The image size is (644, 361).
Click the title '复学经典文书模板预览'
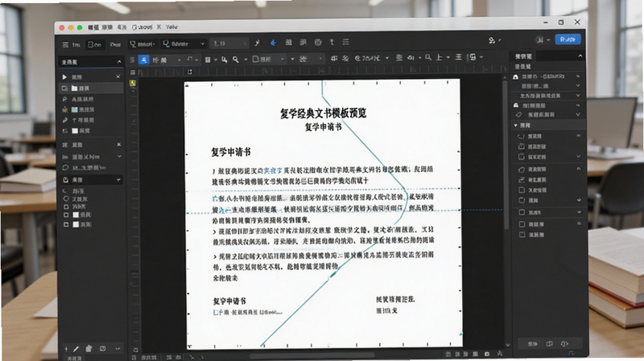[x=324, y=113]
